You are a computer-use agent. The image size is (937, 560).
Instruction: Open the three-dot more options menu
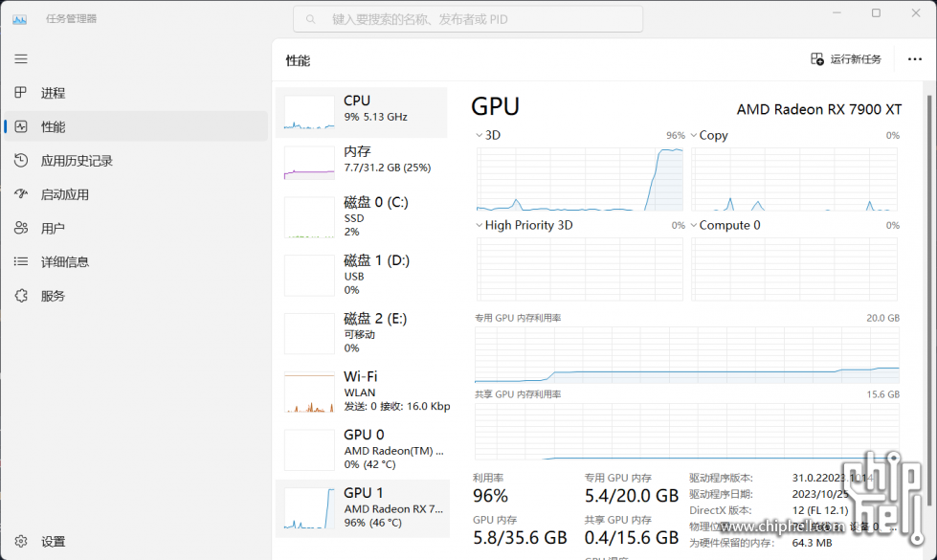[x=914, y=59]
